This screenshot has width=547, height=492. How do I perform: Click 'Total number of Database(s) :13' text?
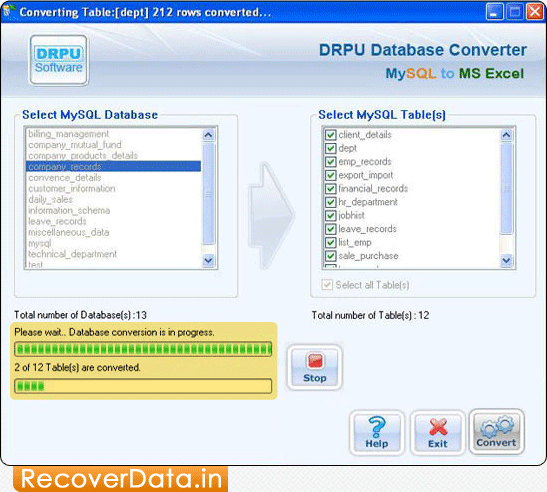[x=80, y=315]
